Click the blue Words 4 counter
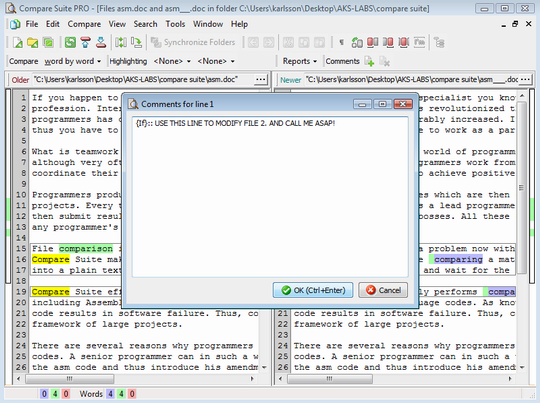This screenshot has width=540, height=403. 110,394
